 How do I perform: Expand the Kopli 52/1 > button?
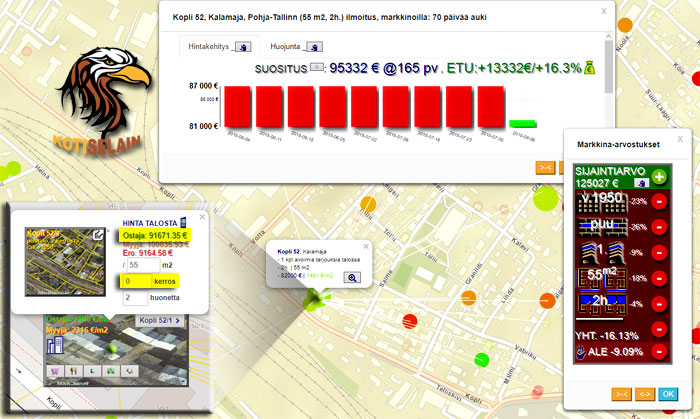pyautogui.click(x=159, y=320)
